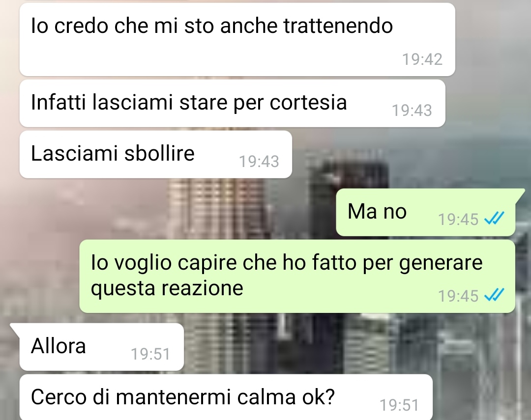Image resolution: width=531 pixels, height=420 pixels.
Task: Click the word "generare" in the green message
Action: 441,264
